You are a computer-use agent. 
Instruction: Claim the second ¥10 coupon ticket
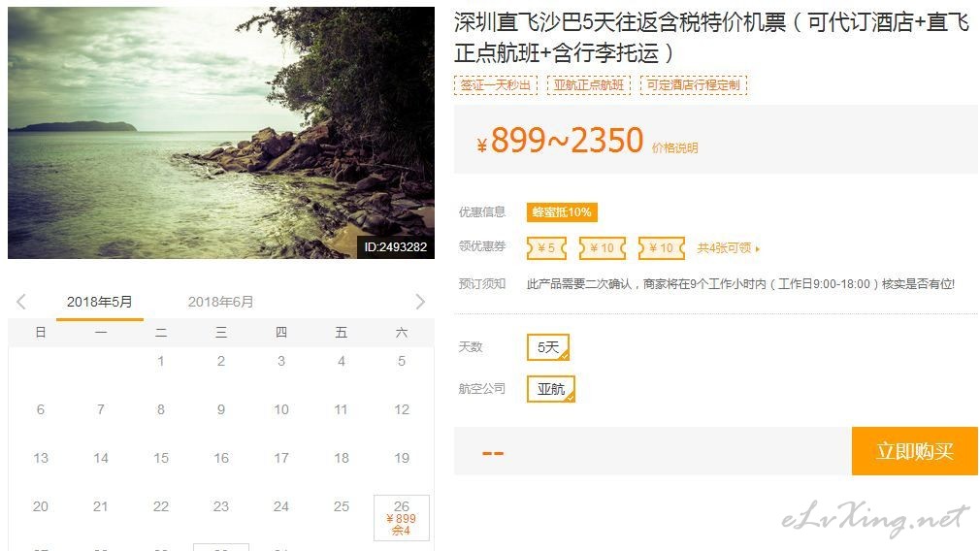point(661,248)
